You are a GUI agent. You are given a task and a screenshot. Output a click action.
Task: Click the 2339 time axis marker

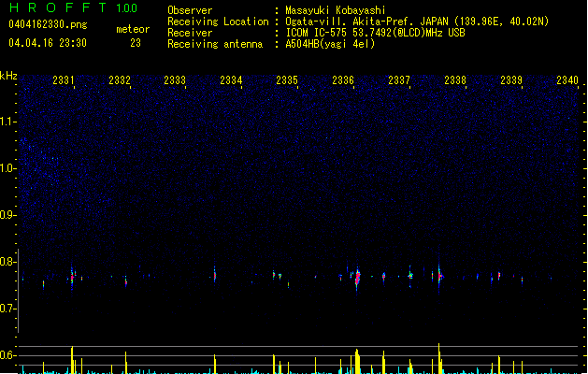[x=511, y=80]
